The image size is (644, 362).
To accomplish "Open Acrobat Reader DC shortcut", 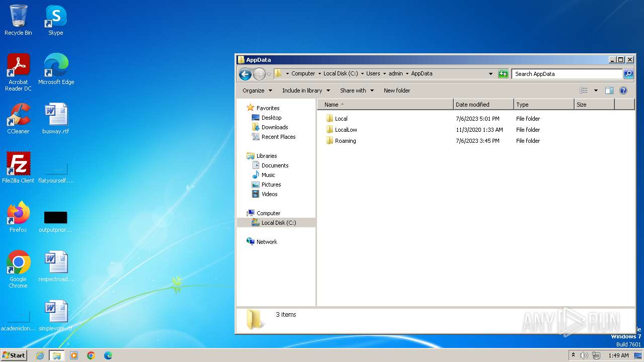I will [18, 72].
